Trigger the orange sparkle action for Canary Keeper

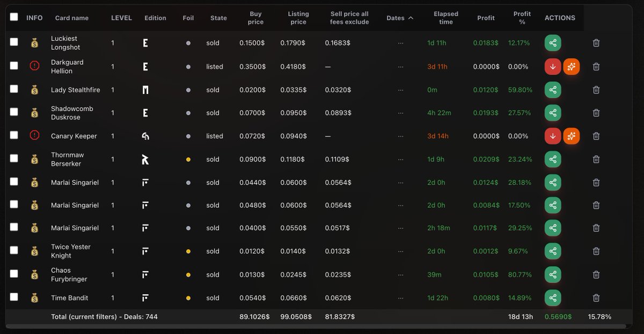[572, 136]
